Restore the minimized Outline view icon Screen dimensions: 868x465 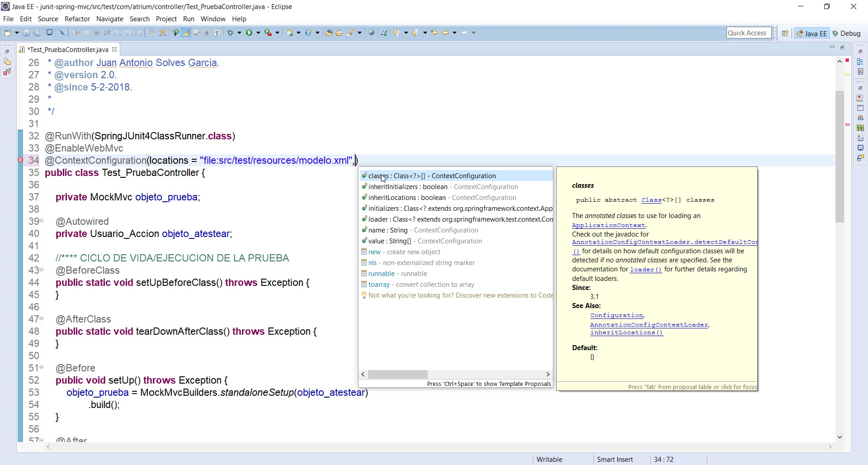(x=861, y=61)
